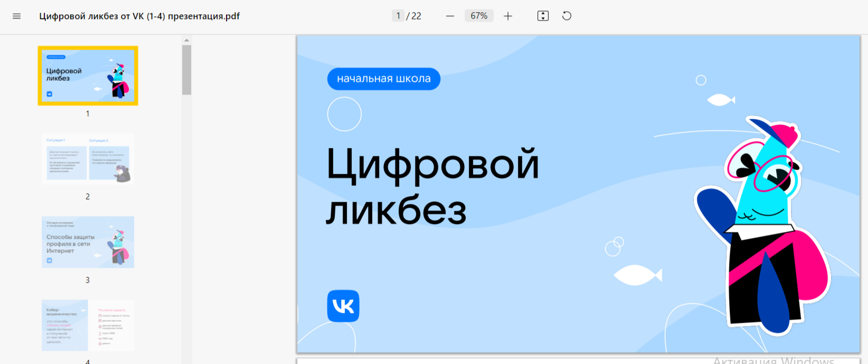868x364 pixels.
Task: Click the scroll up arrow of thumbnail panel
Action: (x=186, y=40)
